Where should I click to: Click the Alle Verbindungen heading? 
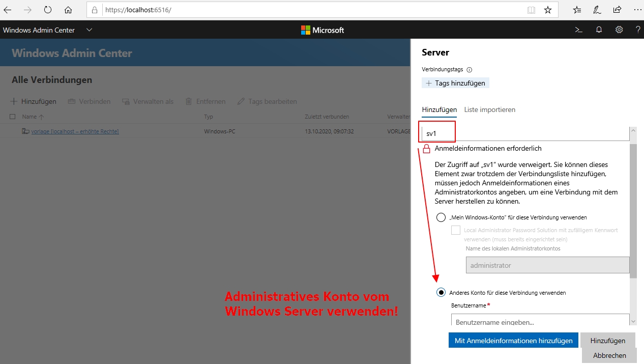tap(52, 80)
